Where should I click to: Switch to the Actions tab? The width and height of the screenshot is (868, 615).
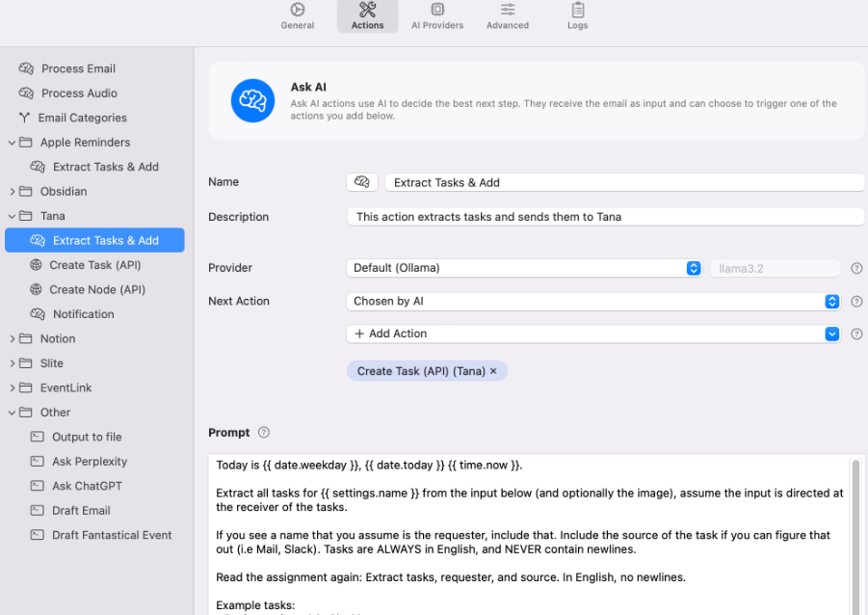click(x=368, y=16)
